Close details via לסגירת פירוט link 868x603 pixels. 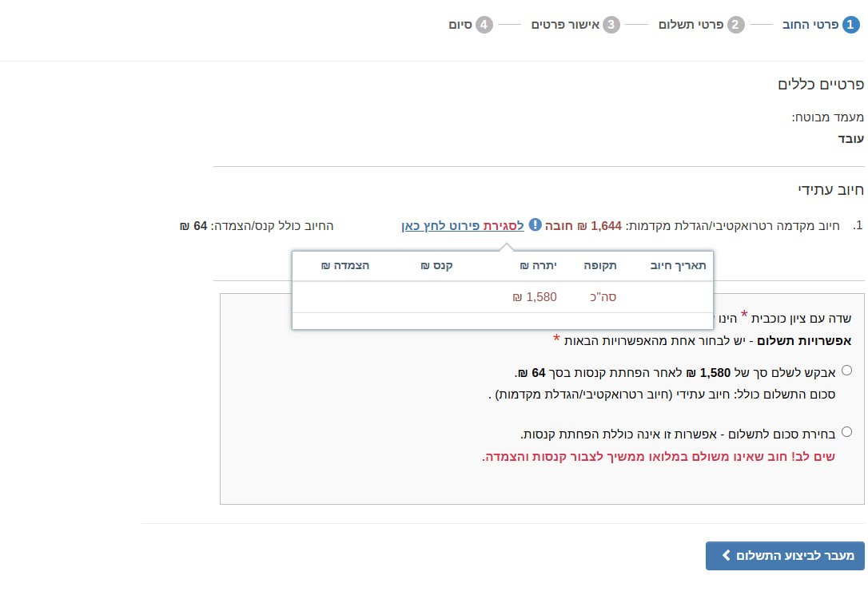click(x=463, y=226)
